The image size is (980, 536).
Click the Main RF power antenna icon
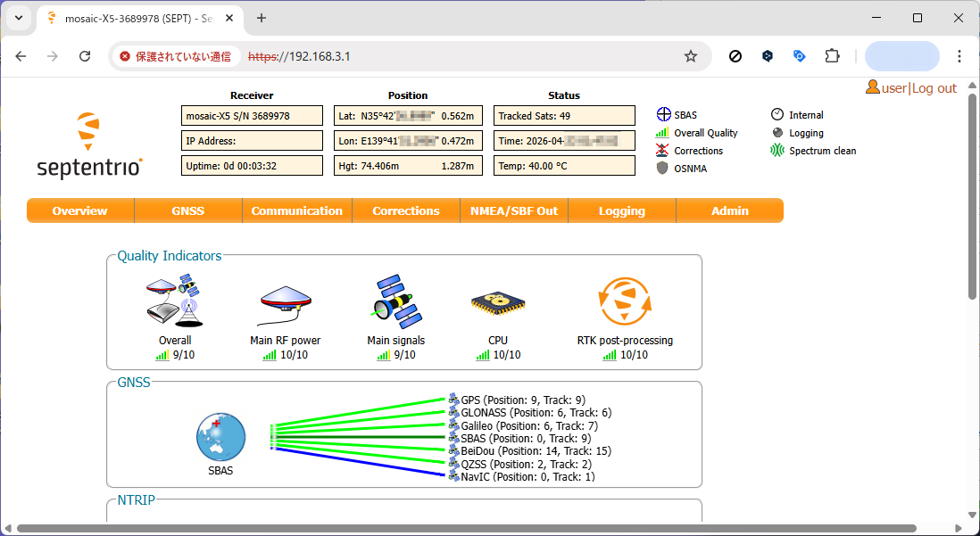[285, 306]
